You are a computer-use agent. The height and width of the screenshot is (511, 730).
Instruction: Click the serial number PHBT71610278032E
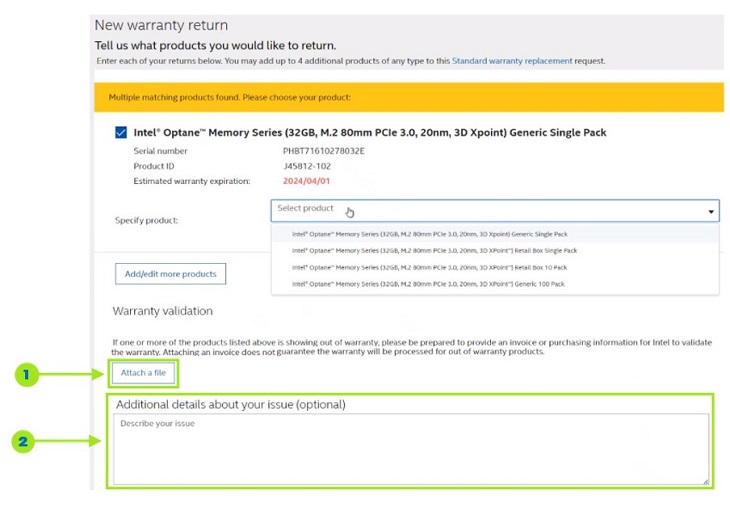point(323,151)
